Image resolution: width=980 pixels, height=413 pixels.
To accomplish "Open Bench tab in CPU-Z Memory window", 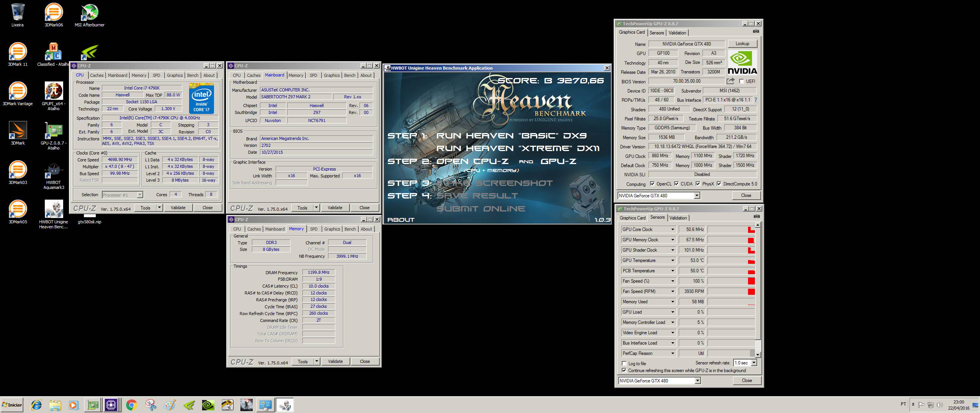I will click(350, 229).
